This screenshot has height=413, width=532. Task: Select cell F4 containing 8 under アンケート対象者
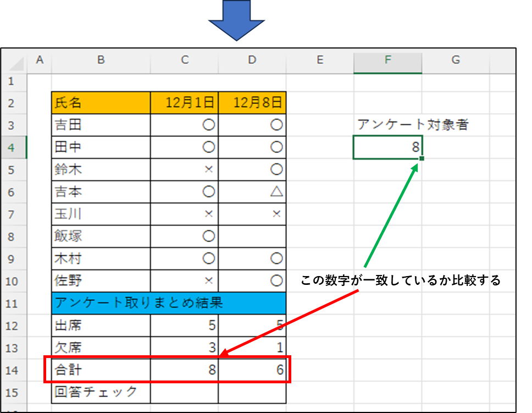(387, 147)
